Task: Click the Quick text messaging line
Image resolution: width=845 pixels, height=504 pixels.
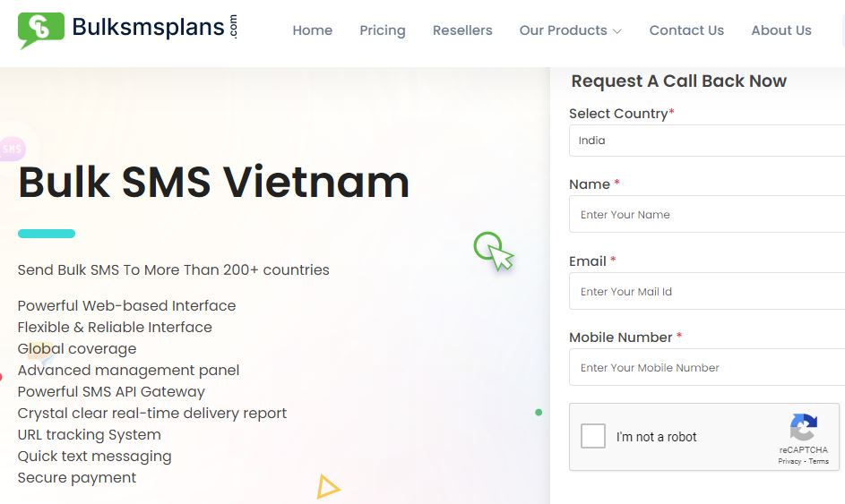Action: [x=94, y=457]
